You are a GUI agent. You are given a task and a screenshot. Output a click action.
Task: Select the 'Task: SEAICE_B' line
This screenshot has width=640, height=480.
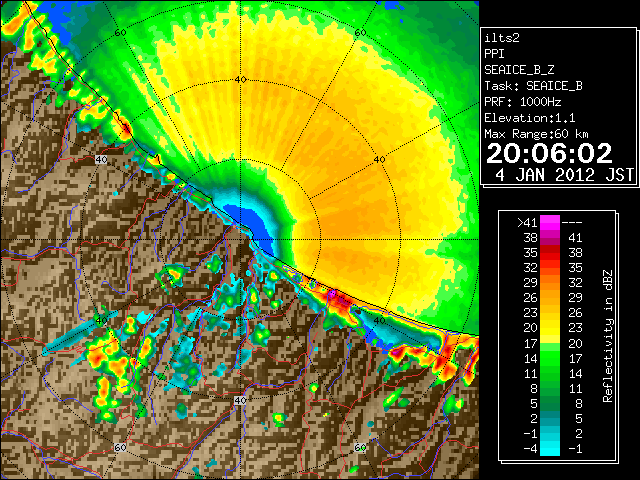[x=533, y=86]
